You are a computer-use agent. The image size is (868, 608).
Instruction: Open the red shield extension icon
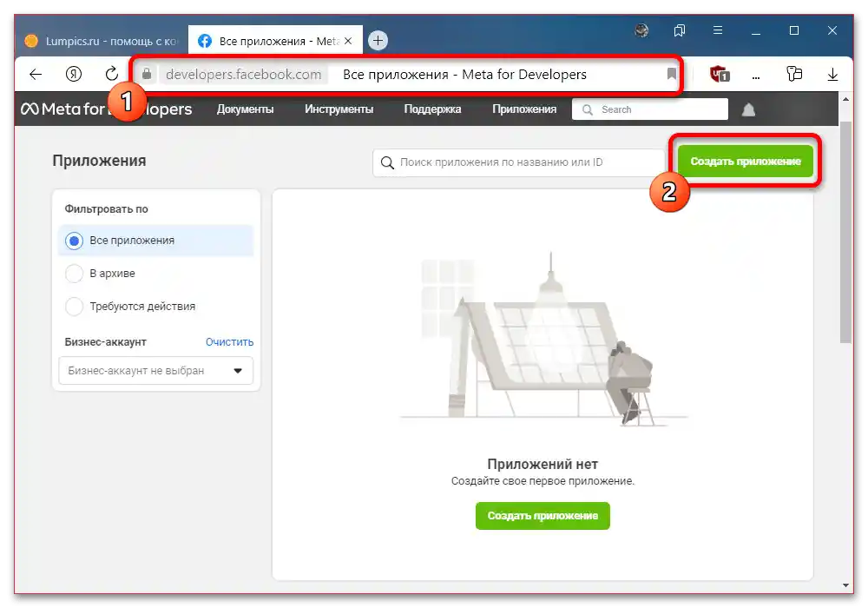tap(720, 74)
